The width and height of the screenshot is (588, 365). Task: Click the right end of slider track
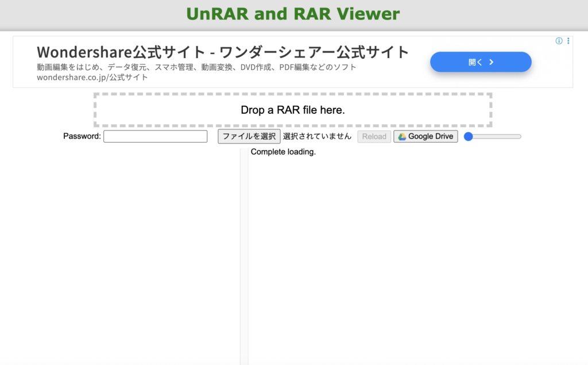pyautogui.click(x=519, y=137)
